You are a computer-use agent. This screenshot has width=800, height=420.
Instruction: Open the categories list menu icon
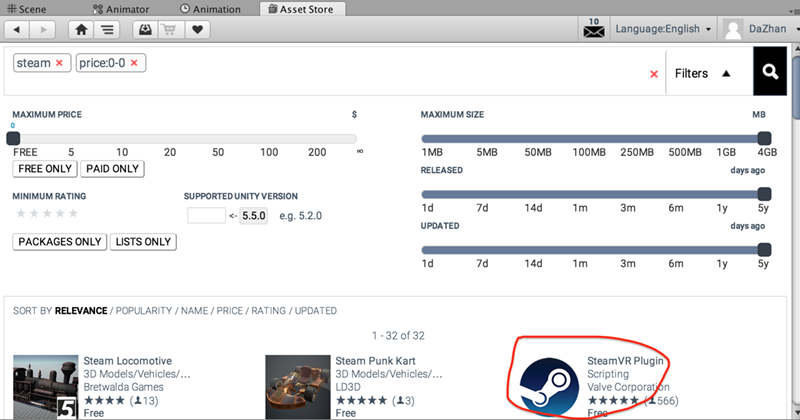[108, 29]
